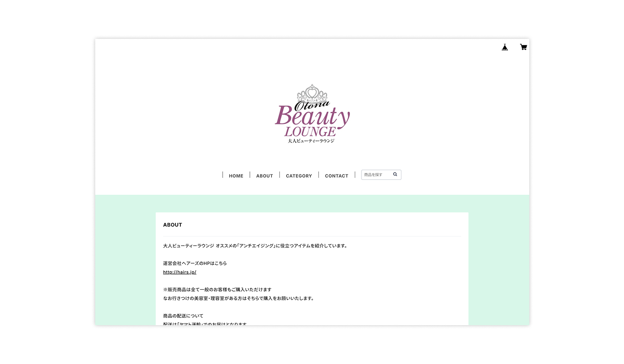Click the line starting なお行きつけの美容室
The height and width of the screenshot is (364, 624).
coord(239,298)
